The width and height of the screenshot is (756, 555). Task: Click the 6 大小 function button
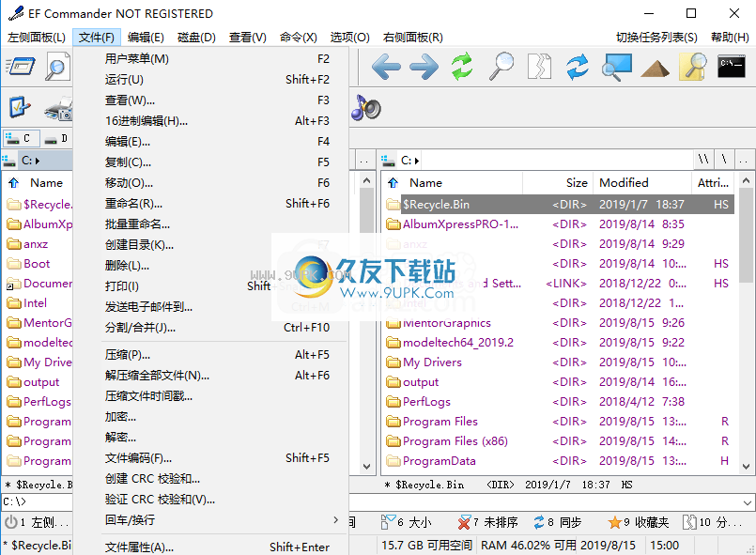click(407, 522)
